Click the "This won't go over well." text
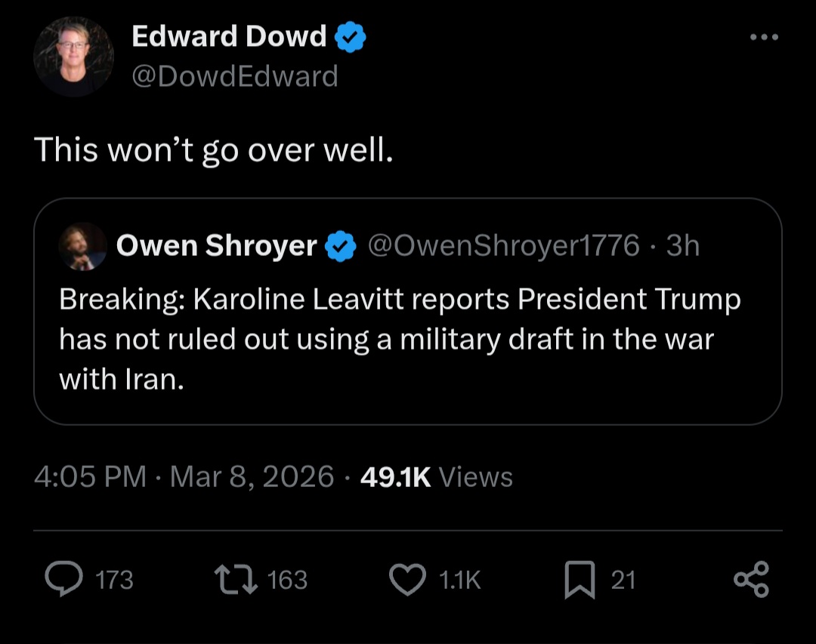This screenshot has height=644, width=816. pos(214,149)
